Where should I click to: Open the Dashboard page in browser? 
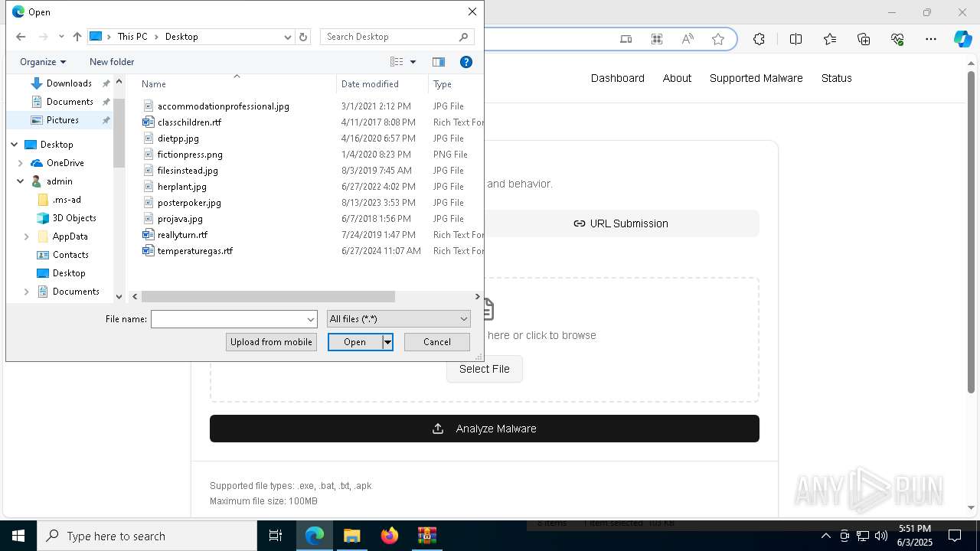617,78
